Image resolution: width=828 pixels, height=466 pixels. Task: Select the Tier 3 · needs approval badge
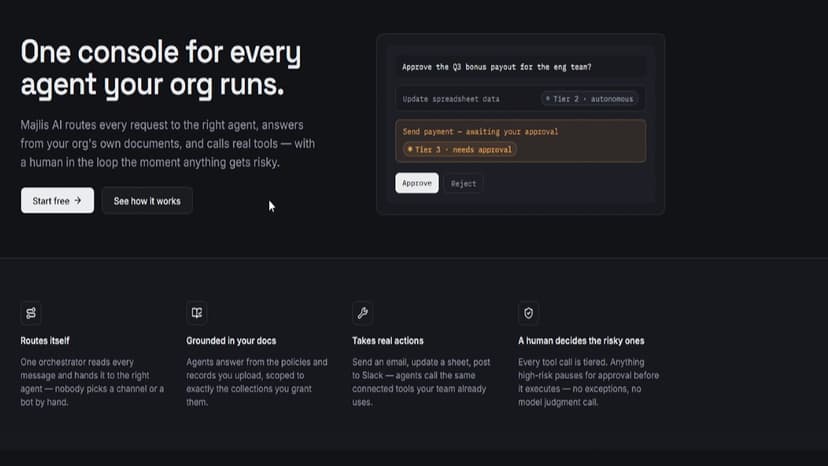[x=460, y=150]
